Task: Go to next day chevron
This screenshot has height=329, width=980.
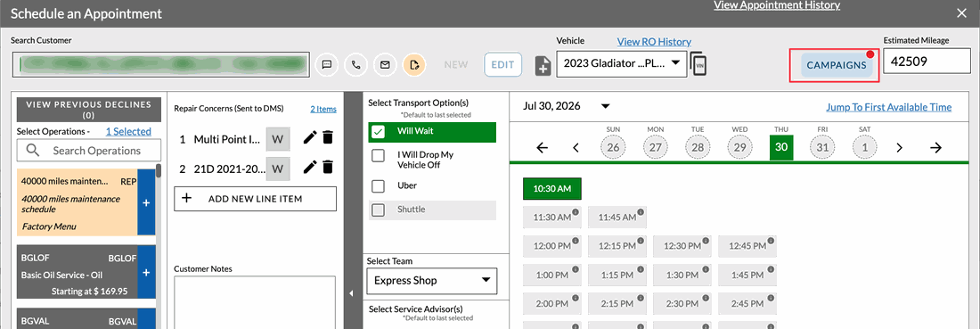Action: pos(900,148)
